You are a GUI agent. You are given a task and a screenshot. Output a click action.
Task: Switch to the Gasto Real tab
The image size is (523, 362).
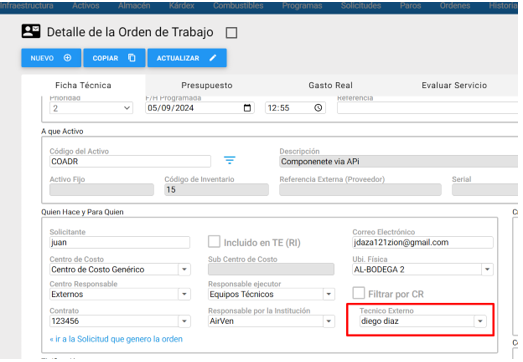click(x=331, y=85)
